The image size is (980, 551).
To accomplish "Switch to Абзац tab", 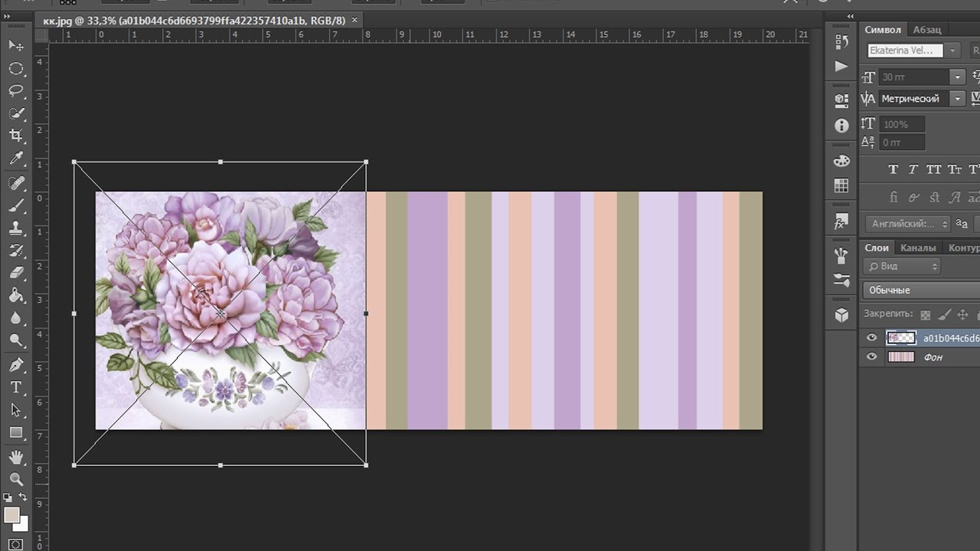I will 927,29.
